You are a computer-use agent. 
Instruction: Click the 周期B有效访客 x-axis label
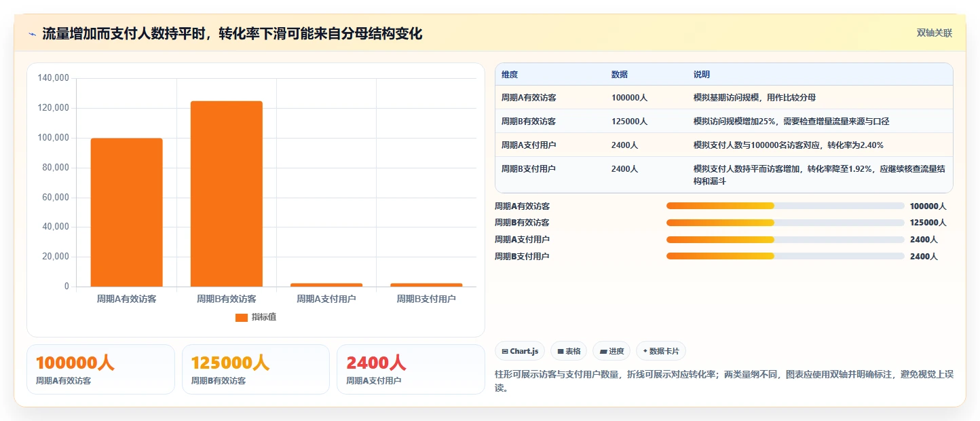point(226,299)
